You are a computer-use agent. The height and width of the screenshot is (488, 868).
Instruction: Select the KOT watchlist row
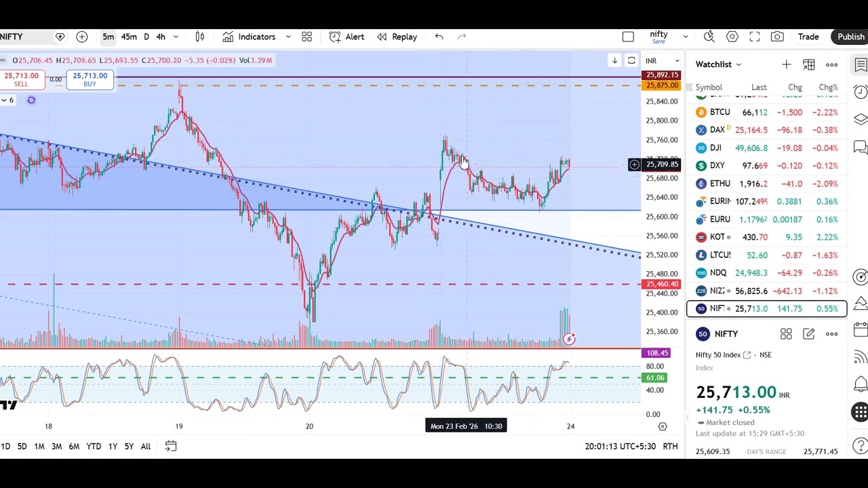(767, 237)
